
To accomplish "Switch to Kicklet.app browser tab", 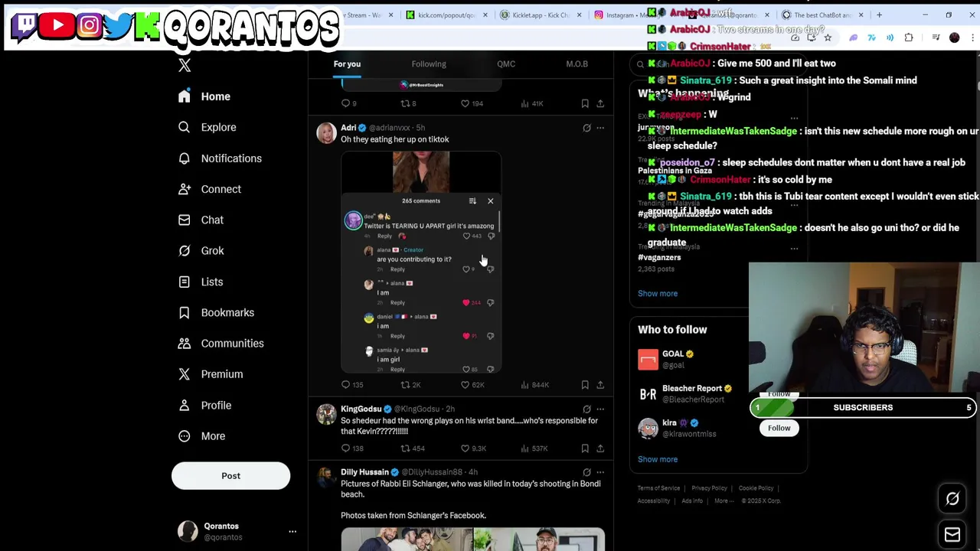I will 540,15.
